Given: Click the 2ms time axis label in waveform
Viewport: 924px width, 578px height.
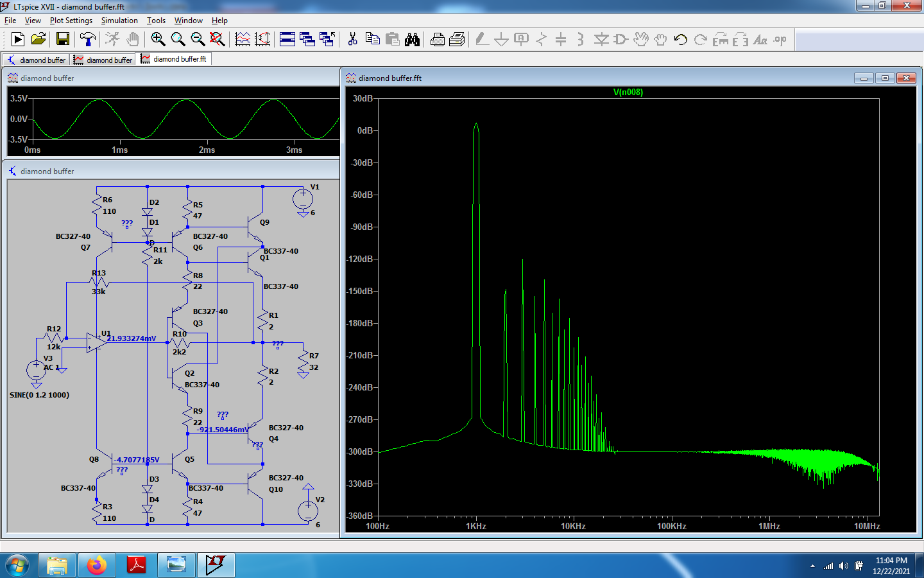Looking at the screenshot, I should click(207, 150).
